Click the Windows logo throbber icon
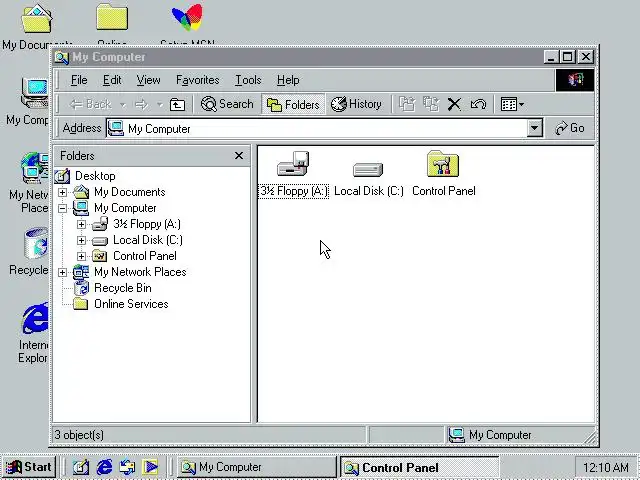The width and height of the screenshot is (640, 480). [x=575, y=80]
